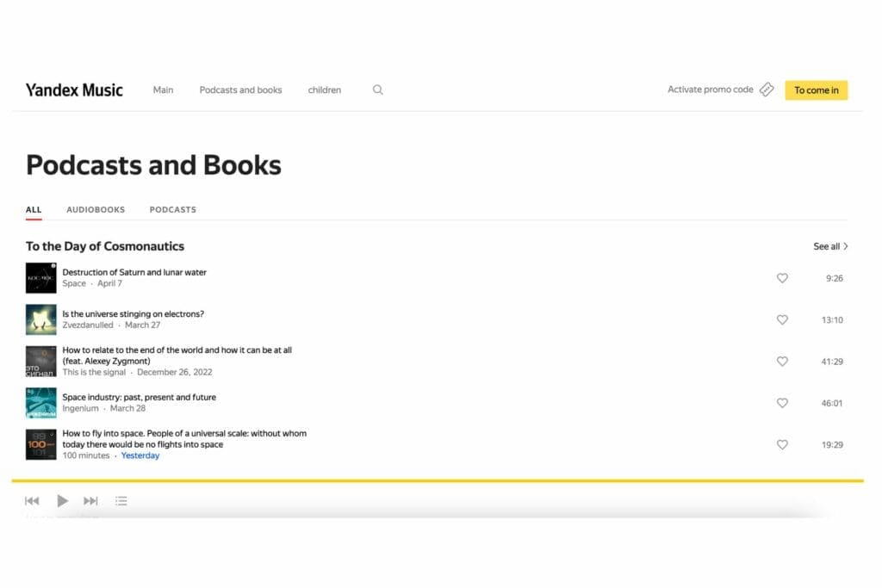The image size is (882, 588).
Task: Open 'Destruction of Saturn and lunar water' title
Action: [134, 272]
